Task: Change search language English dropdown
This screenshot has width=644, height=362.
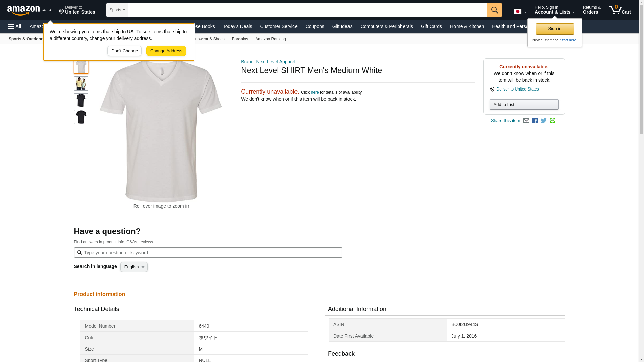Action: (134, 267)
